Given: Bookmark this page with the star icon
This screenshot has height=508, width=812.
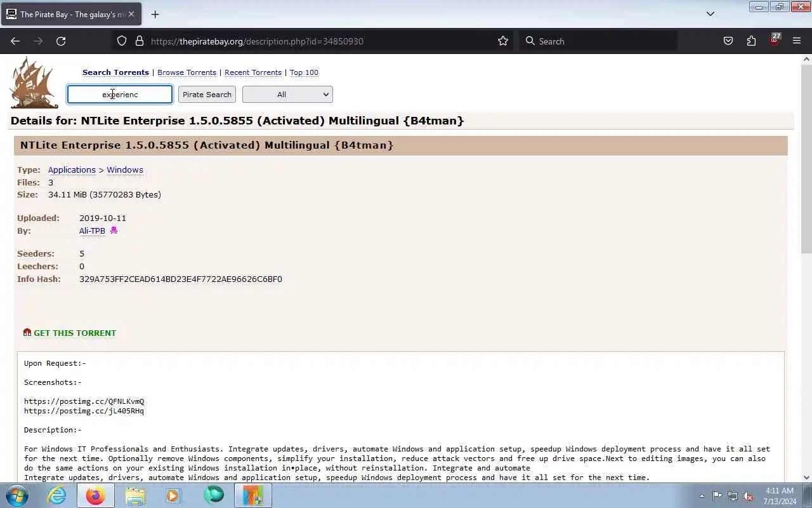Looking at the screenshot, I should coord(503,41).
